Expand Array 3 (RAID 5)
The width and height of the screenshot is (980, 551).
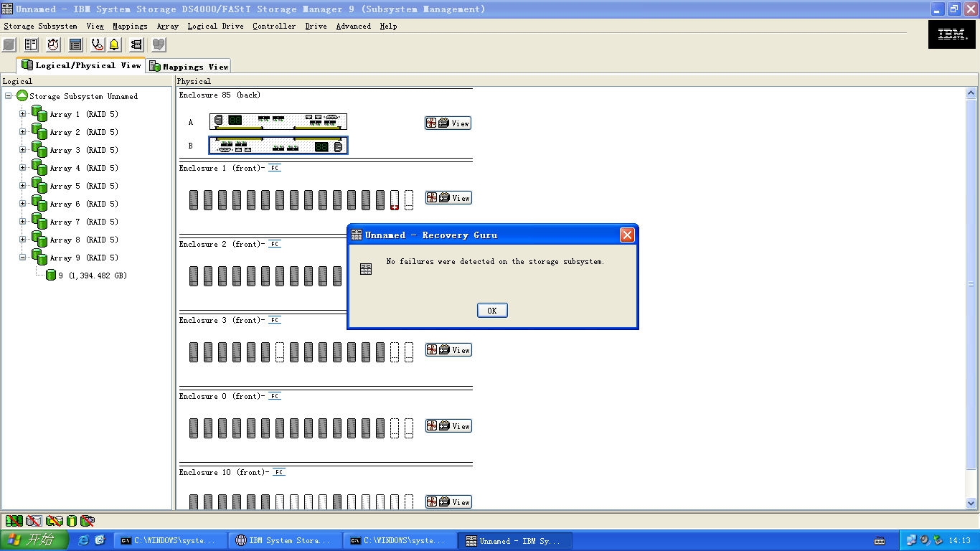[x=22, y=149]
